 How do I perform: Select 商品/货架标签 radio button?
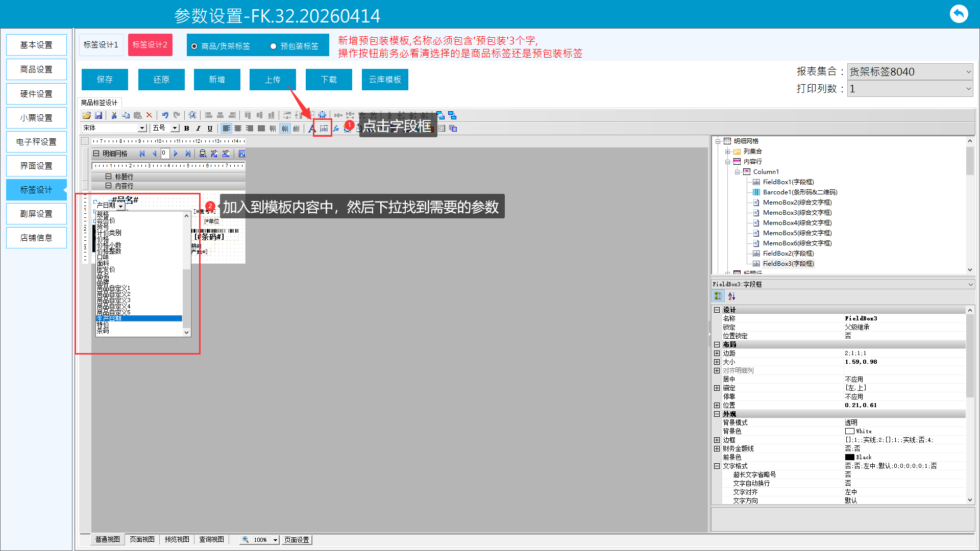pyautogui.click(x=194, y=46)
